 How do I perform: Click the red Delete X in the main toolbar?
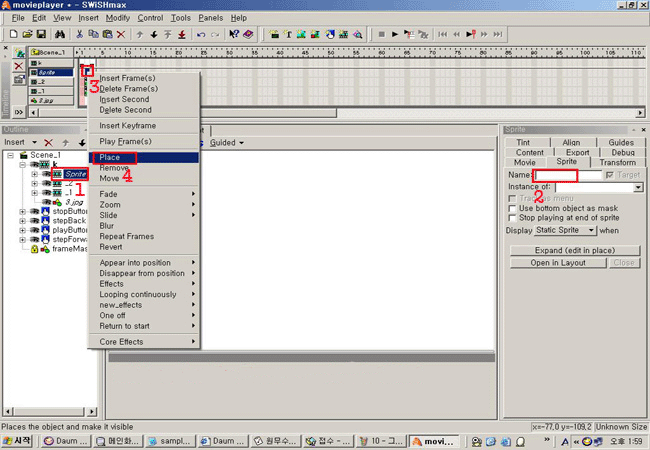[x=121, y=34]
